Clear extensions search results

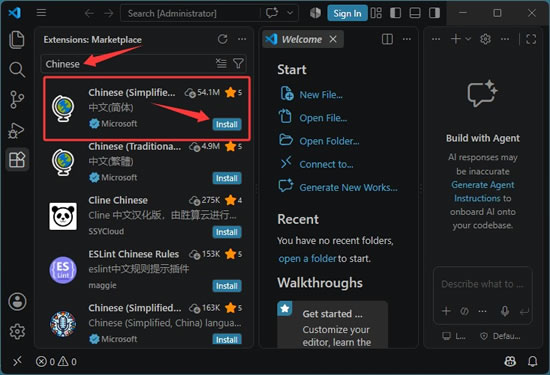(x=221, y=63)
